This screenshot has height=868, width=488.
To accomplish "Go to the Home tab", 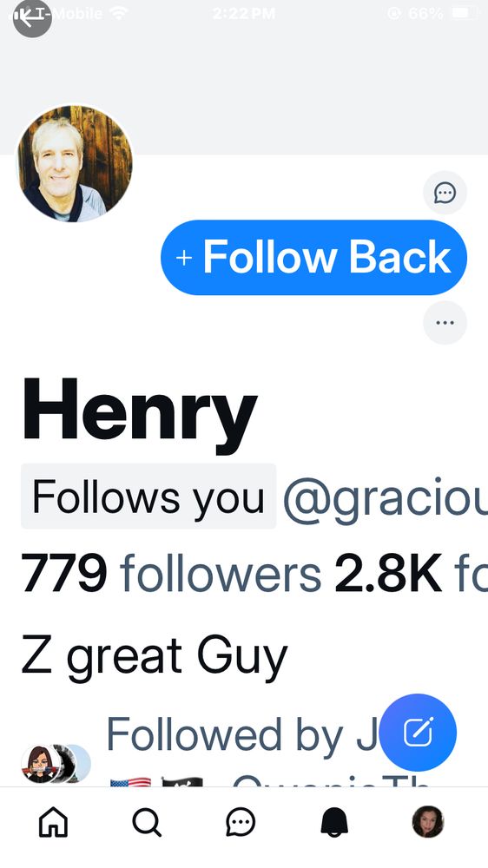I will click(53, 822).
